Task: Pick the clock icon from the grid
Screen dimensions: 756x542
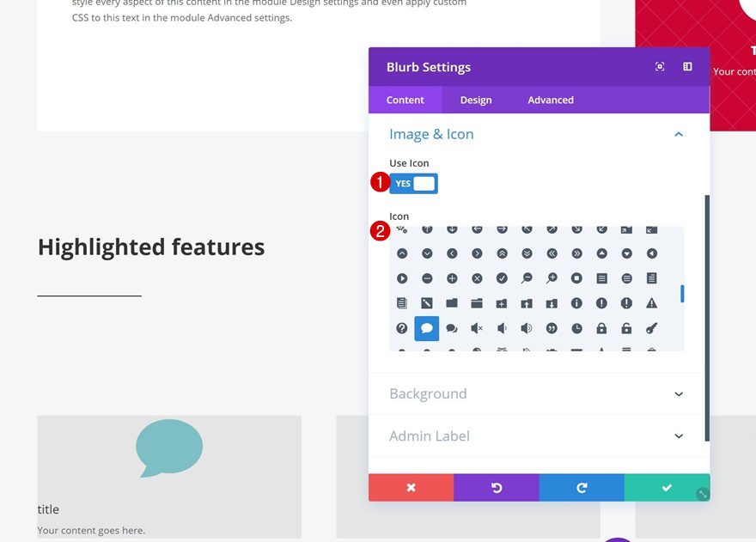Action: click(576, 329)
